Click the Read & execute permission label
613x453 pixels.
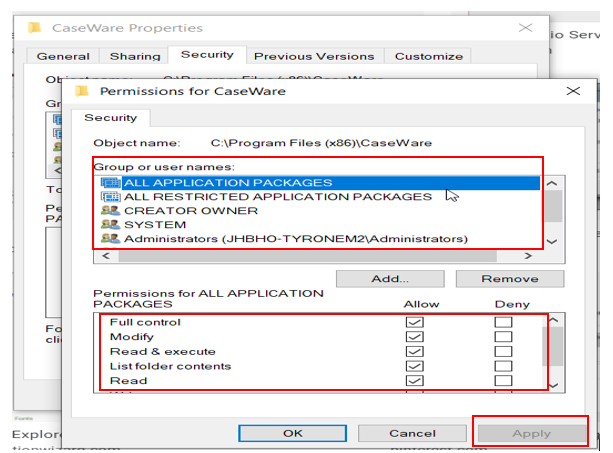163,352
